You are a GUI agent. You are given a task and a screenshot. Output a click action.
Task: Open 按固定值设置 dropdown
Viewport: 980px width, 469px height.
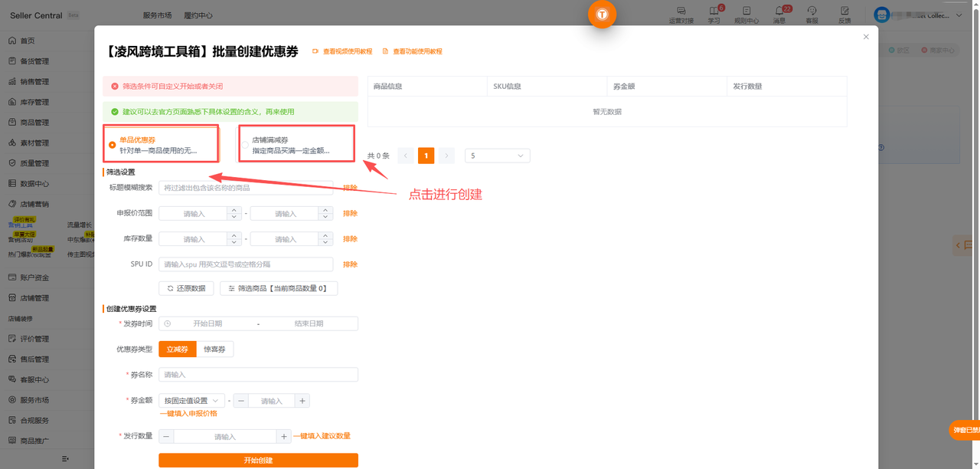(191, 401)
